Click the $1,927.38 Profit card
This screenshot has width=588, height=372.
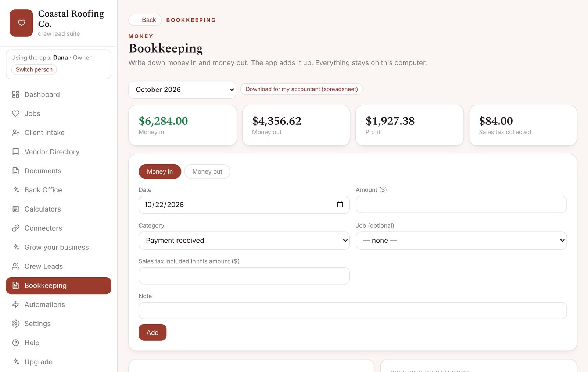[409, 125]
